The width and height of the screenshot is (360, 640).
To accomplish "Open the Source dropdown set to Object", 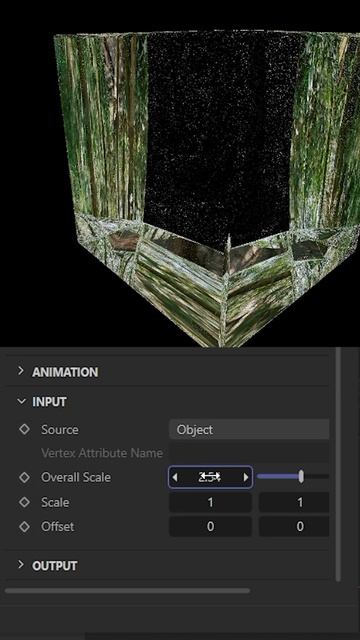I will pos(249,429).
